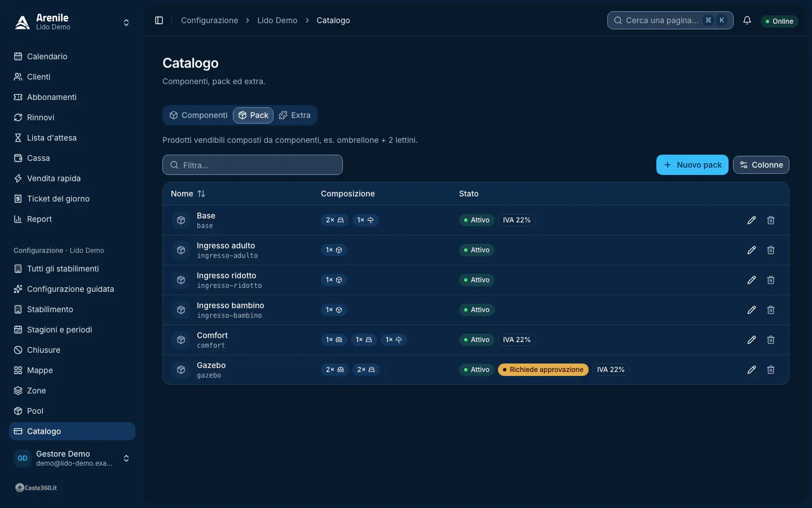812x508 pixels.
Task: Open the Colonne column selector
Action: [x=761, y=165]
